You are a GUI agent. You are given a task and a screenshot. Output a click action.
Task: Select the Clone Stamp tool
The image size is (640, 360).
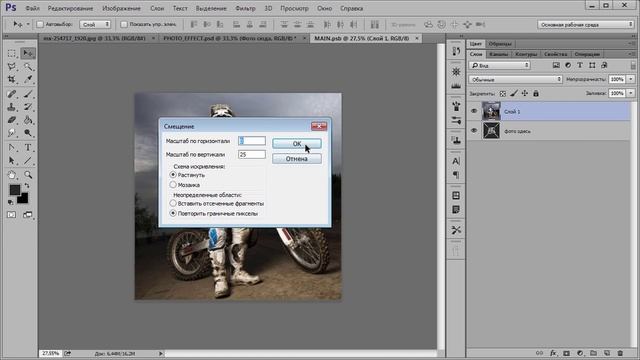pyautogui.click(x=11, y=107)
